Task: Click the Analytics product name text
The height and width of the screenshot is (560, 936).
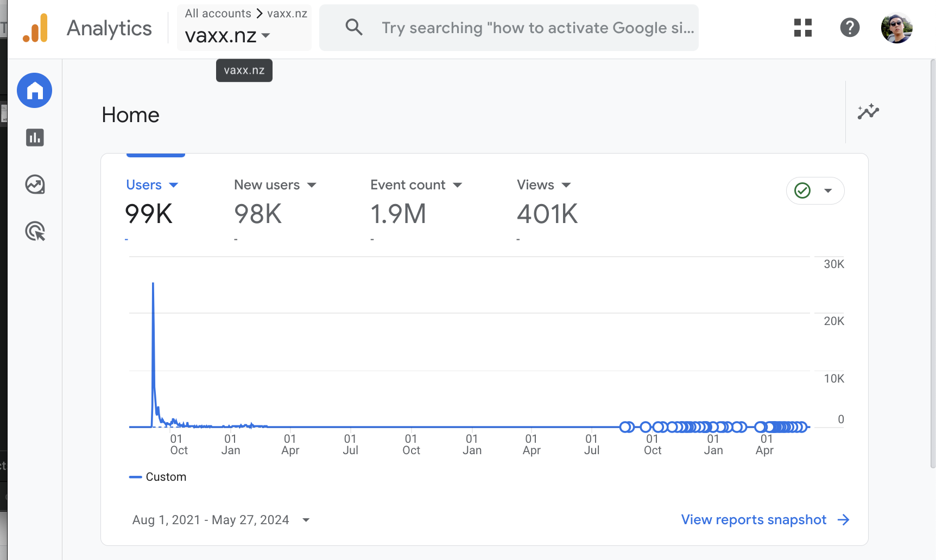Action: [x=109, y=28]
